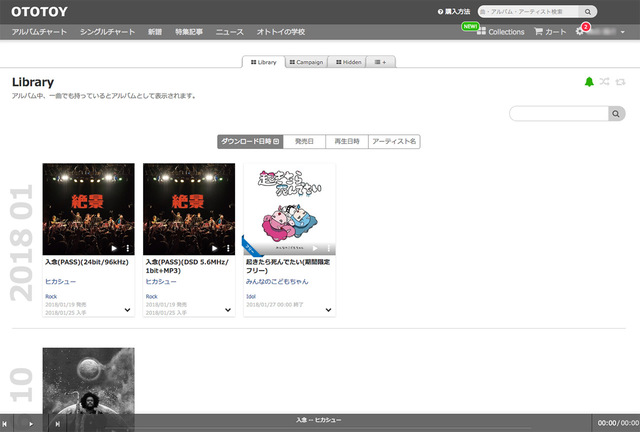Open ヒカシュー artist link under 24bit album
The width and height of the screenshot is (640, 432).
click(60, 281)
